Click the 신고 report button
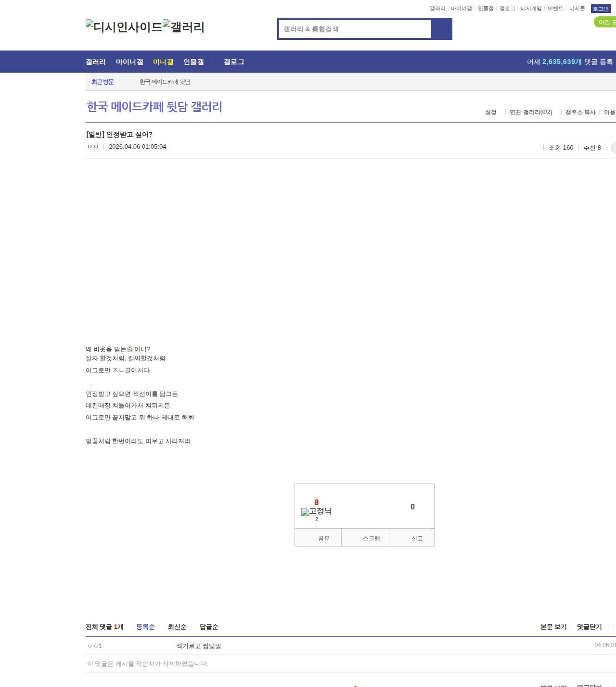 click(x=411, y=538)
